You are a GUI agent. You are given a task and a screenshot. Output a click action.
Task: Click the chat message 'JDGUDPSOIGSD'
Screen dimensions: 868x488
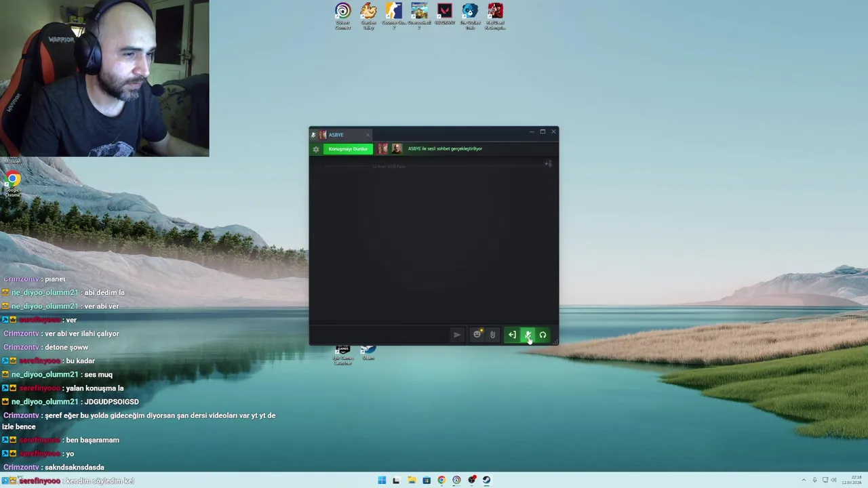pos(111,402)
